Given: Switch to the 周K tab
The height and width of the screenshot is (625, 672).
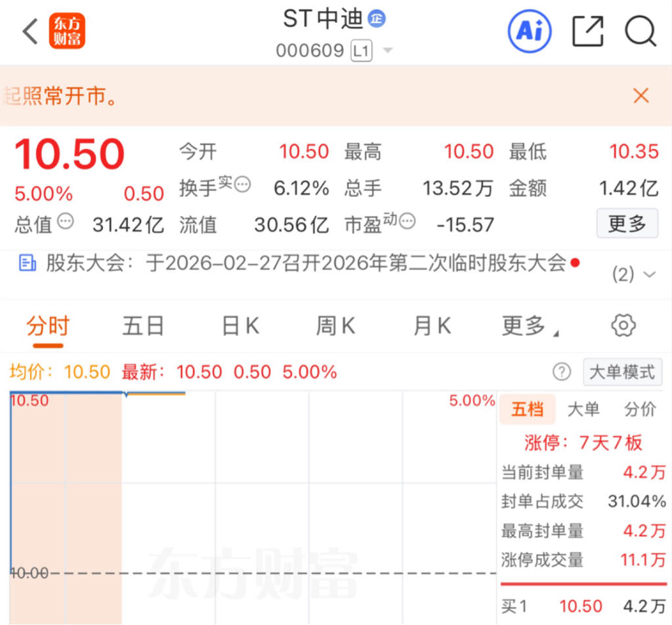Looking at the screenshot, I should pos(335,326).
